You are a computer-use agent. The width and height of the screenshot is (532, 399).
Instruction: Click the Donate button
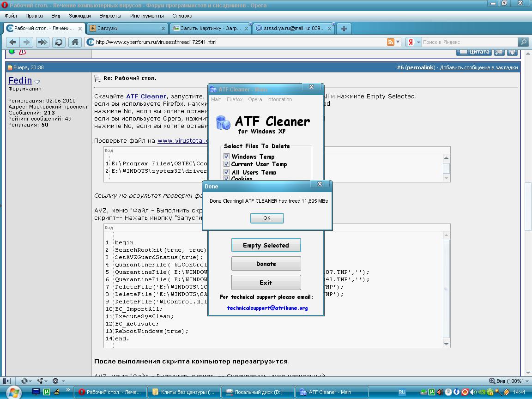[x=266, y=264]
